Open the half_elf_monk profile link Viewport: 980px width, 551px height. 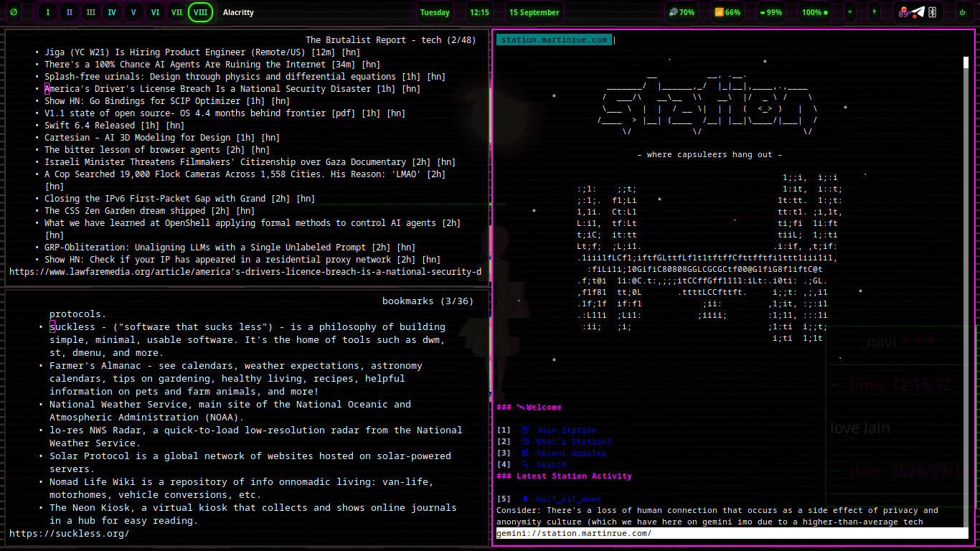click(x=568, y=499)
